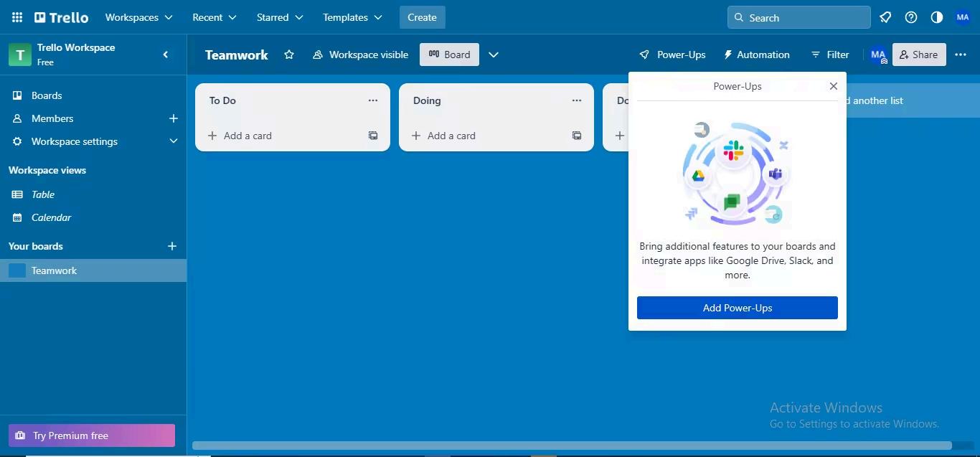Click Trello Workspace name in sidebar
980x457 pixels.
pyautogui.click(x=76, y=47)
